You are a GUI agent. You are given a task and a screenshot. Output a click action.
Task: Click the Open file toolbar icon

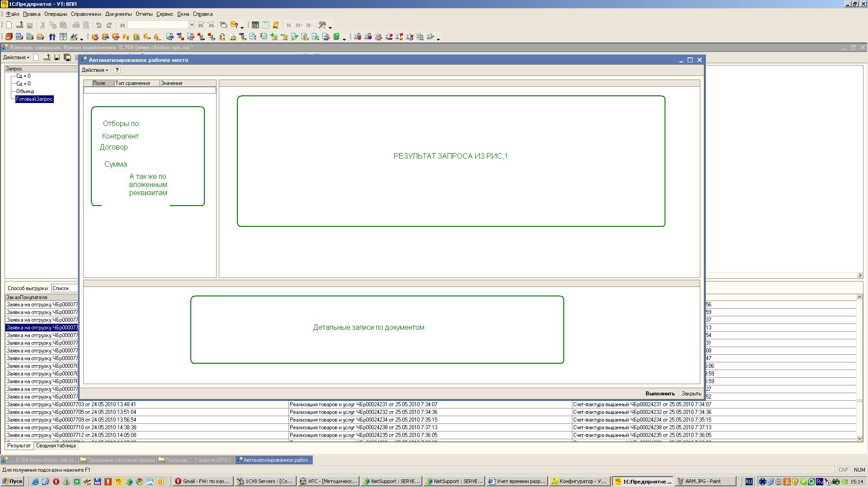tap(19, 25)
